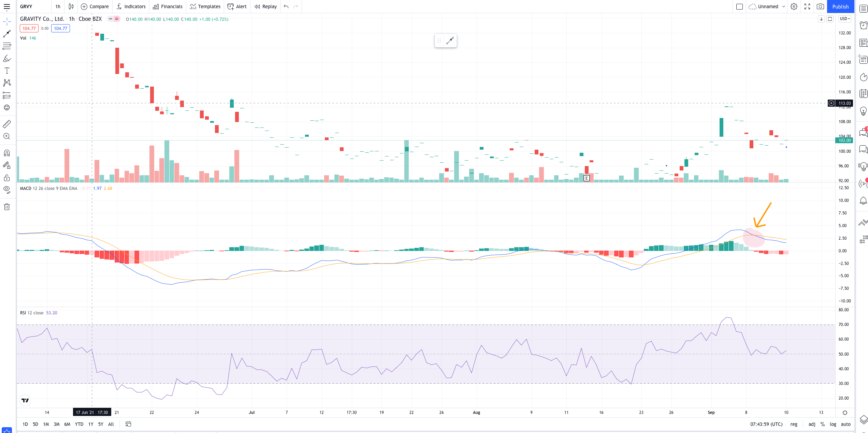Expand the Unnamed layout dropdown
868x433 pixels.
pos(784,6)
